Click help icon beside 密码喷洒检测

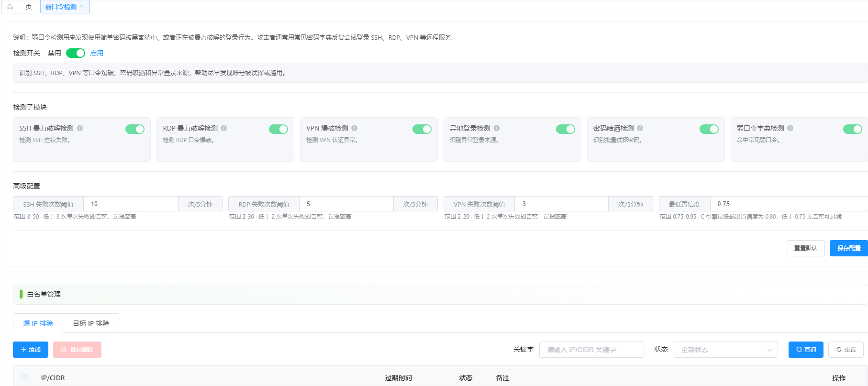pyautogui.click(x=640, y=128)
